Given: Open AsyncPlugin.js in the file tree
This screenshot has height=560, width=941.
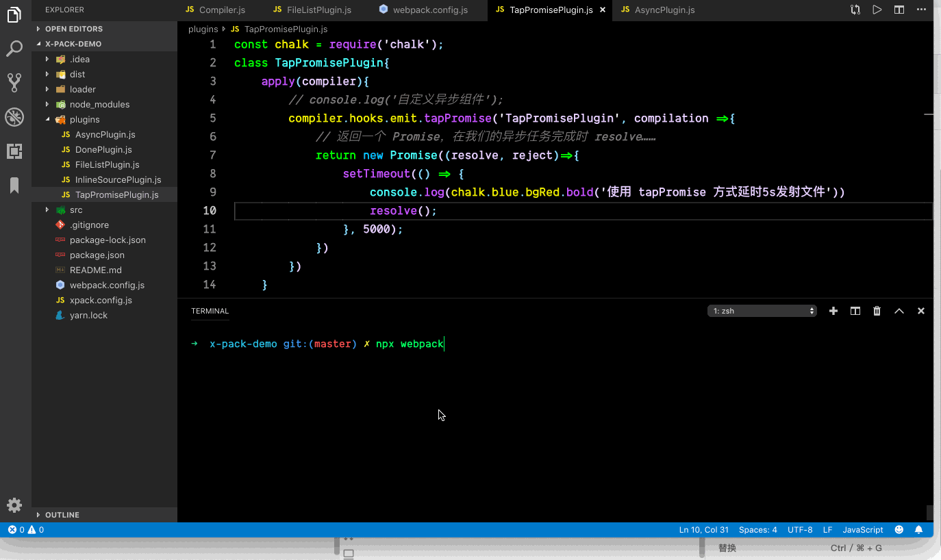Looking at the screenshot, I should click(105, 134).
